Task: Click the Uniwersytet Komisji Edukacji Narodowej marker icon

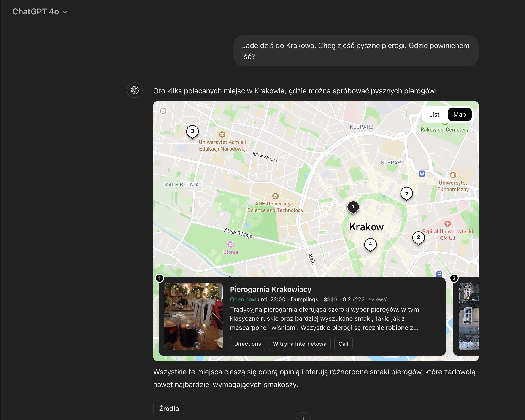Action: coord(222,134)
